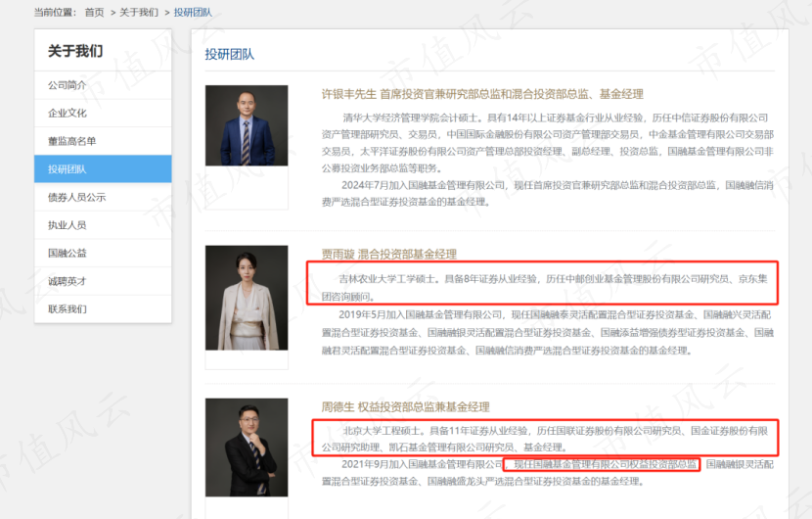The width and height of the screenshot is (812, 519).
Task: Select the highlighted 投研团队 menu item
Action: [x=103, y=169]
